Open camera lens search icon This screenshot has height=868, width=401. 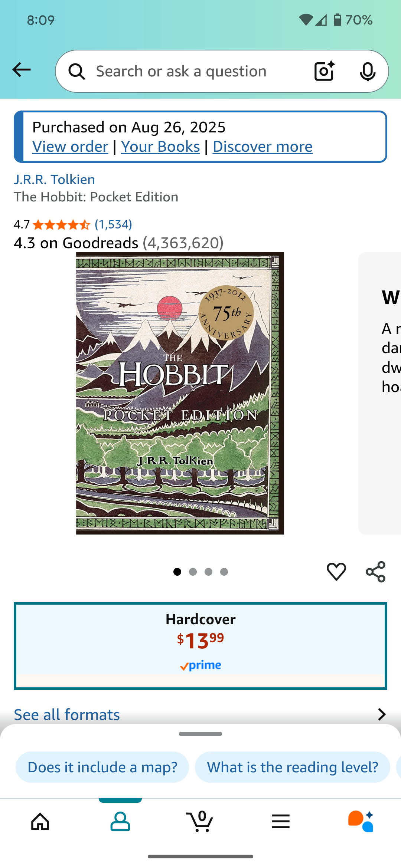[x=324, y=71]
